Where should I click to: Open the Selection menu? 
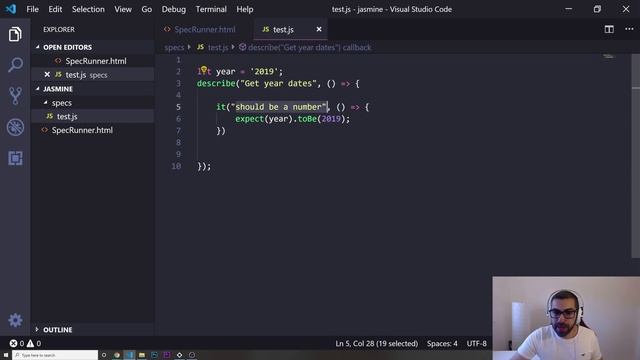tap(88, 9)
